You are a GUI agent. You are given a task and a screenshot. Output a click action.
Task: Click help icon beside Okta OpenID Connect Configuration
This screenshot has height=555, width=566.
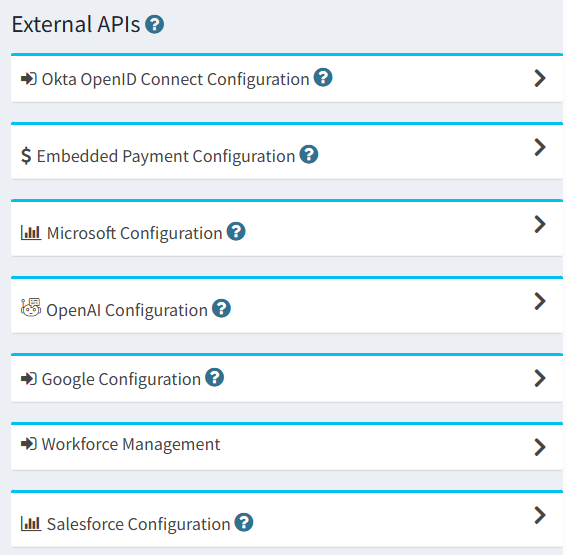pyautogui.click(x=323, y=78)
